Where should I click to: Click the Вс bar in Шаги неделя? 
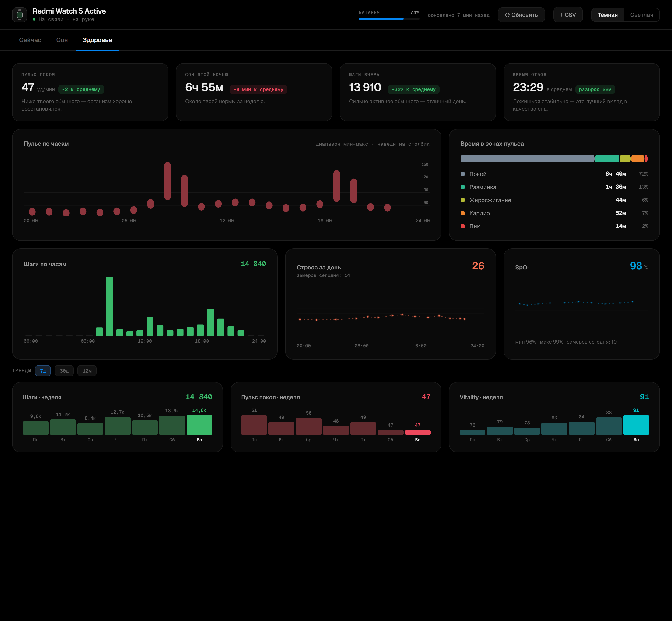(199, 425)
